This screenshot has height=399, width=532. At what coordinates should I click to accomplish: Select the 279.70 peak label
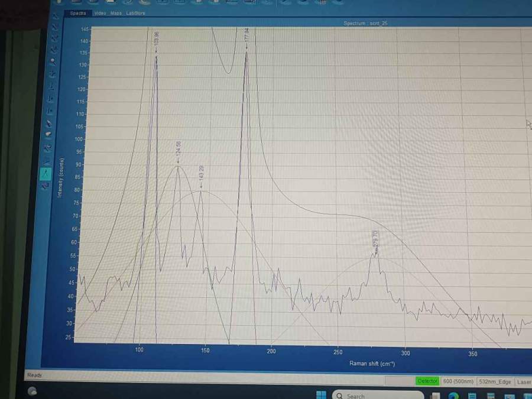coord(375,239)
